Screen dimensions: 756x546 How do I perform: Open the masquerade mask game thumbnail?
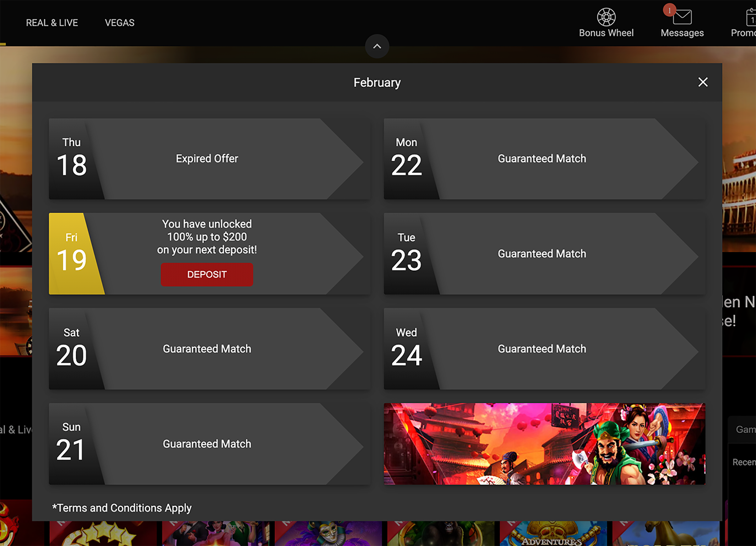point(328,534)
